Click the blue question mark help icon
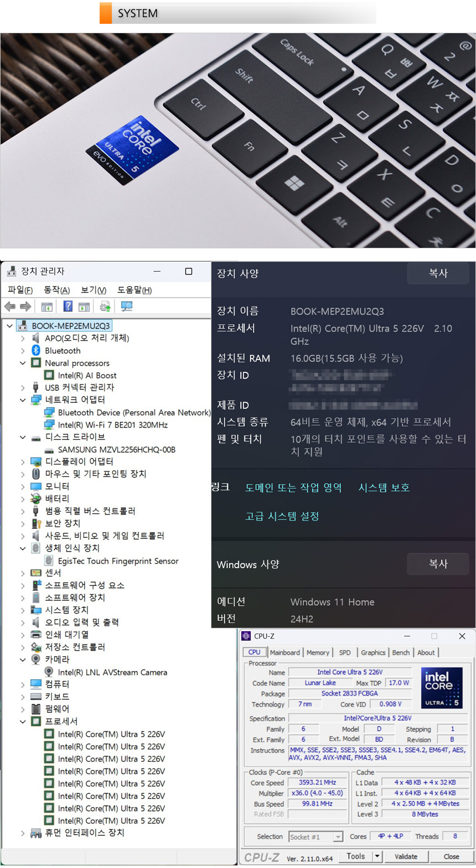This screenshot has height=868, width=476. [x=68, y=306]
